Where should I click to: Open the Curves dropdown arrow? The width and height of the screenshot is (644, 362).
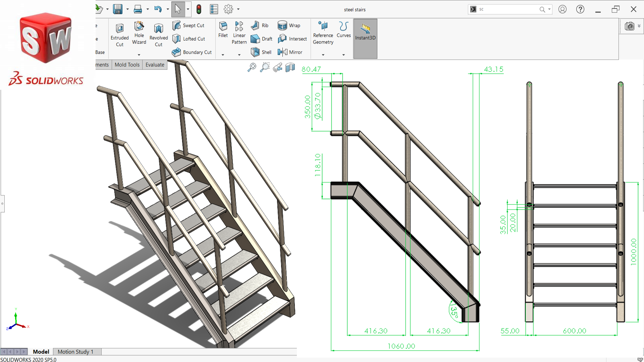[343, 55]
